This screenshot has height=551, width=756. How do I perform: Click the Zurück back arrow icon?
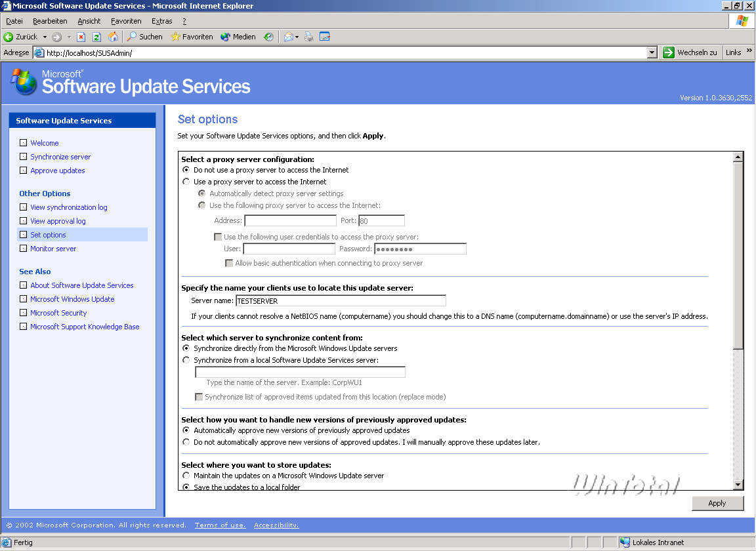pyautogui.click(x=8, y=37)
